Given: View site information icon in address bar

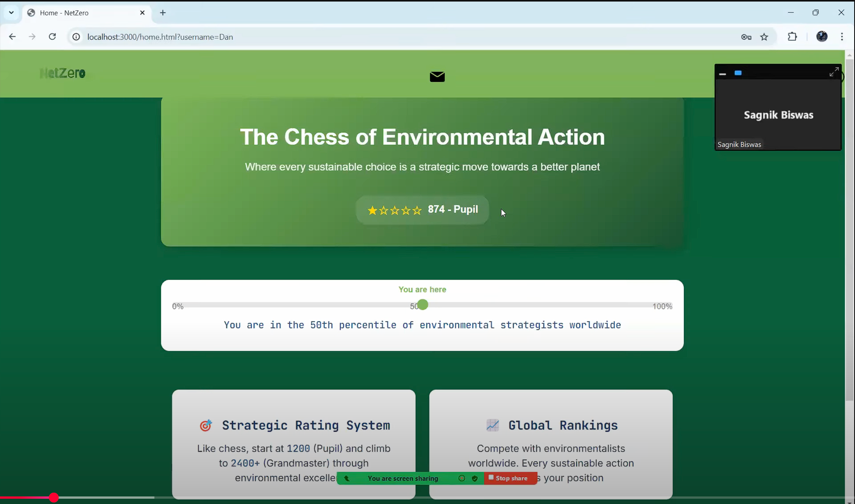Looking at the screenshot, I should [76, 37].
